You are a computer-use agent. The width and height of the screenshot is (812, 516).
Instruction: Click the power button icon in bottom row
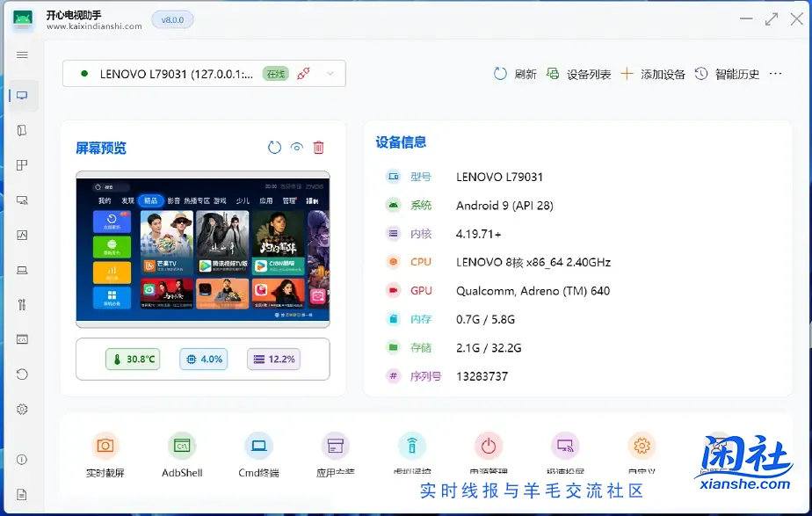(x=488, y=447)
